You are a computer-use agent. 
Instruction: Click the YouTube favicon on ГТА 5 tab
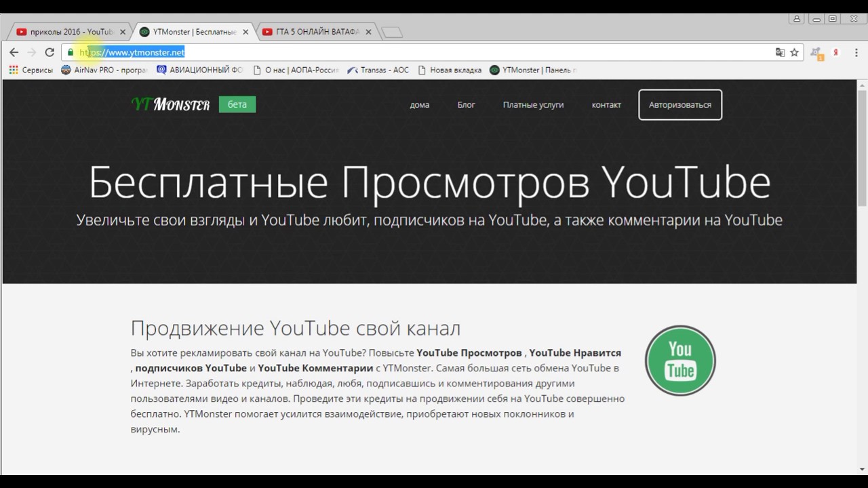pos(267,32)
